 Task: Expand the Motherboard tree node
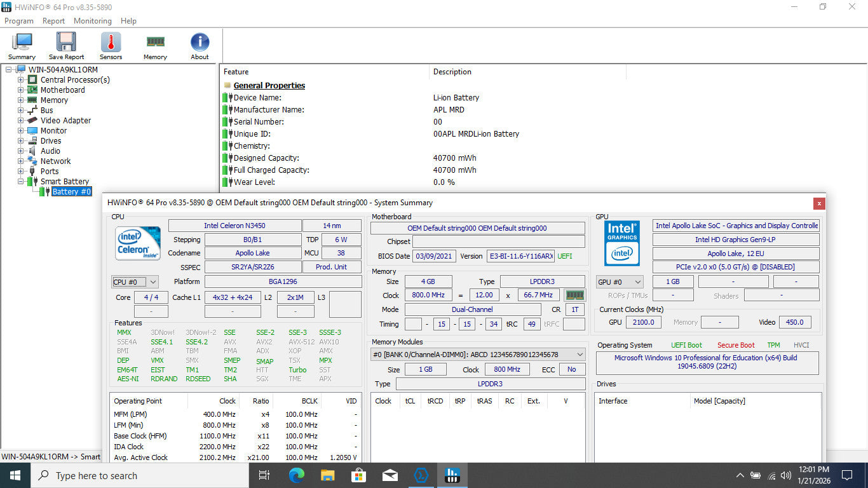point(21,90)
